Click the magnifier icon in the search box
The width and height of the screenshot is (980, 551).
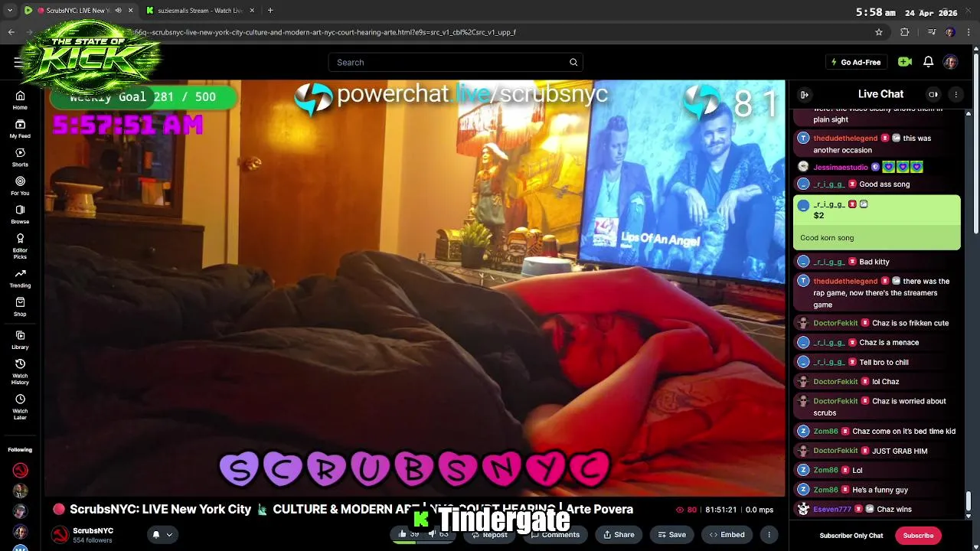click(573, 62)
